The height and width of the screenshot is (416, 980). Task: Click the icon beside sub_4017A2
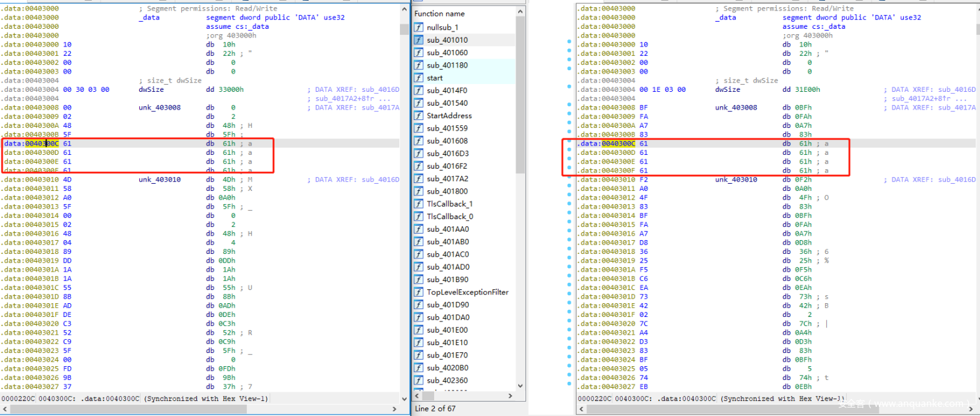pos(419,178)
